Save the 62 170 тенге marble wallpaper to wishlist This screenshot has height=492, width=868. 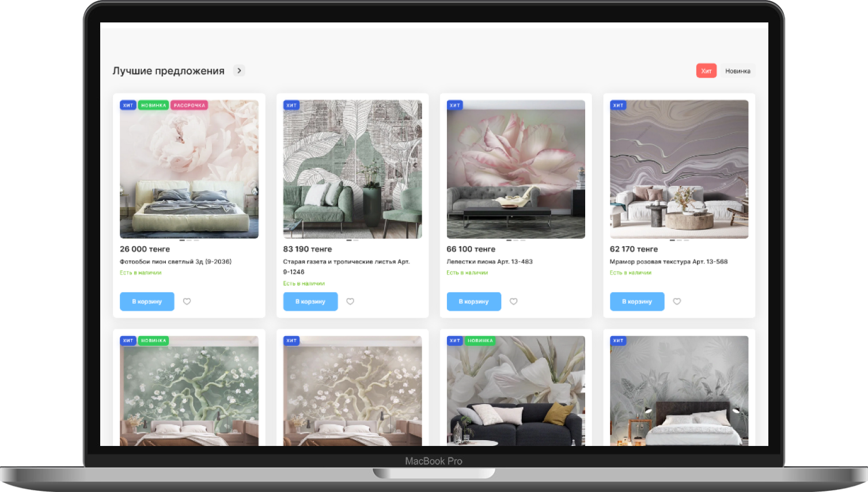(677, 302)
